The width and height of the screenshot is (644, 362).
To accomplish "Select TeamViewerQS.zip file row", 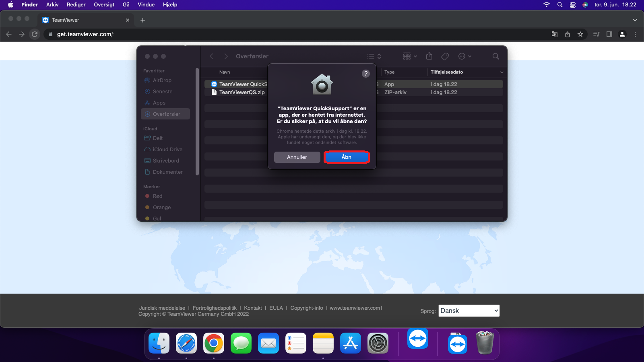I will [x=353, y=92].
